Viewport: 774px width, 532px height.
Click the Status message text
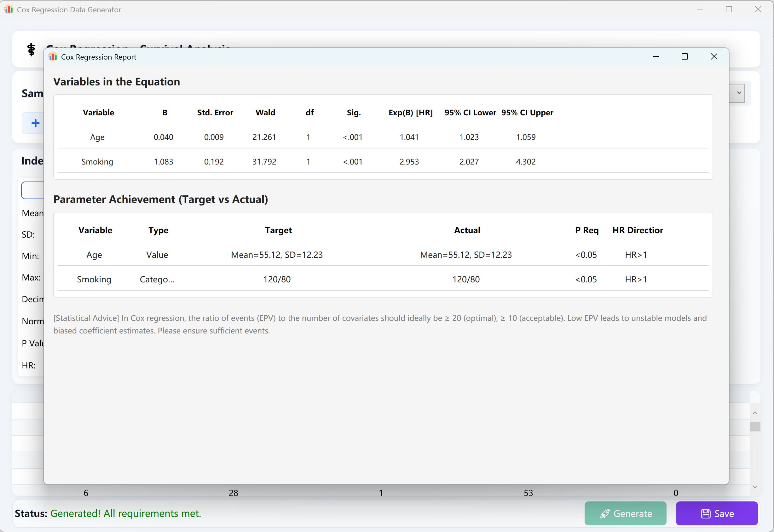click(126, 513)
